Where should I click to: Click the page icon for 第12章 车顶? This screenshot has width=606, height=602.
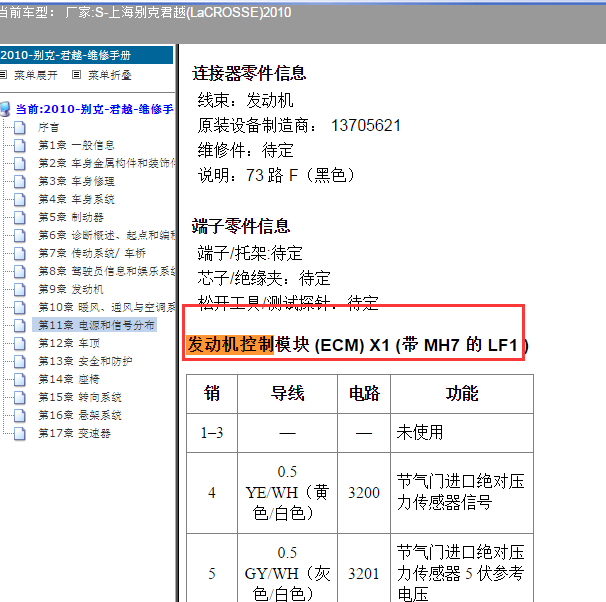(20, 343)
